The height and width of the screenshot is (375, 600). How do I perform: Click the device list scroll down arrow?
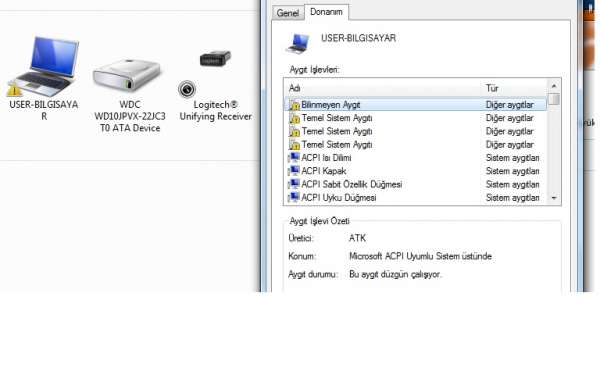pos(554,198)
